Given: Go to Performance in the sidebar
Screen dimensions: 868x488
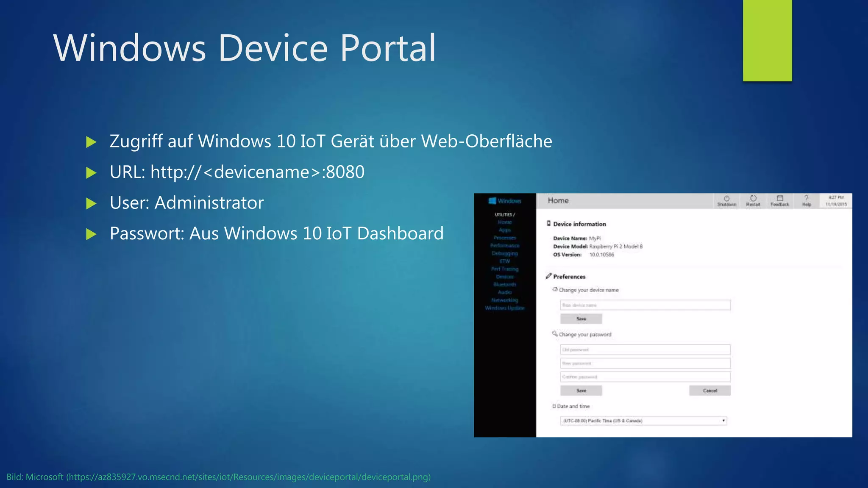Looking at the screenshot, I should (x=505, y=246).
